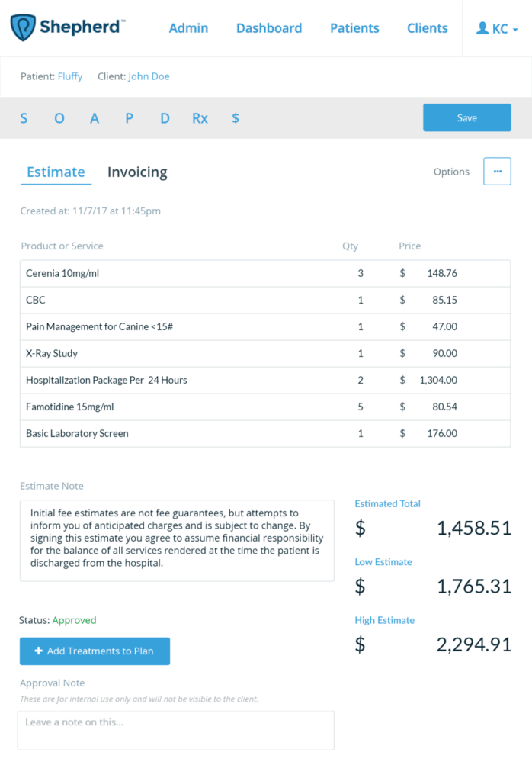
Task: Select the Estimate tab
Action: [x=56, y=172]
